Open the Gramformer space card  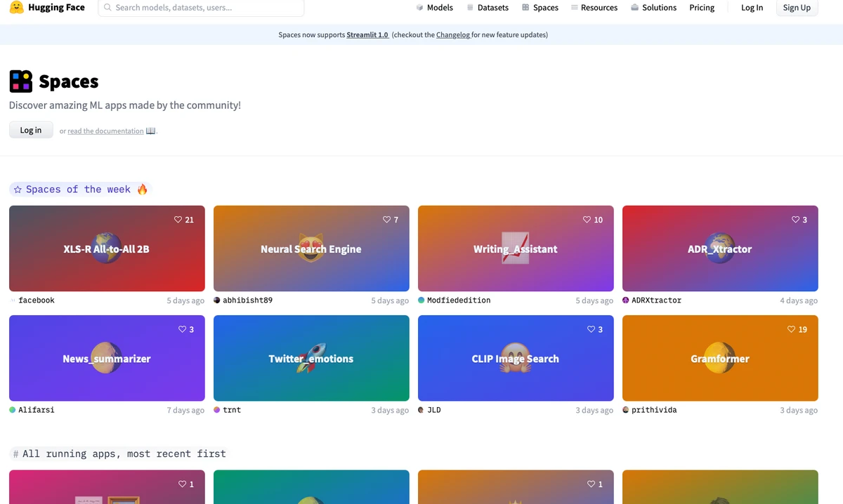(720, 358)
